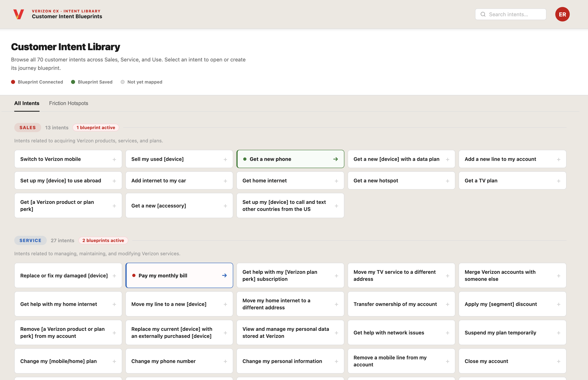Click the Customer Intent Library heading
The width and height of the screenshot is (588, 380).
[x=66, y=47]
